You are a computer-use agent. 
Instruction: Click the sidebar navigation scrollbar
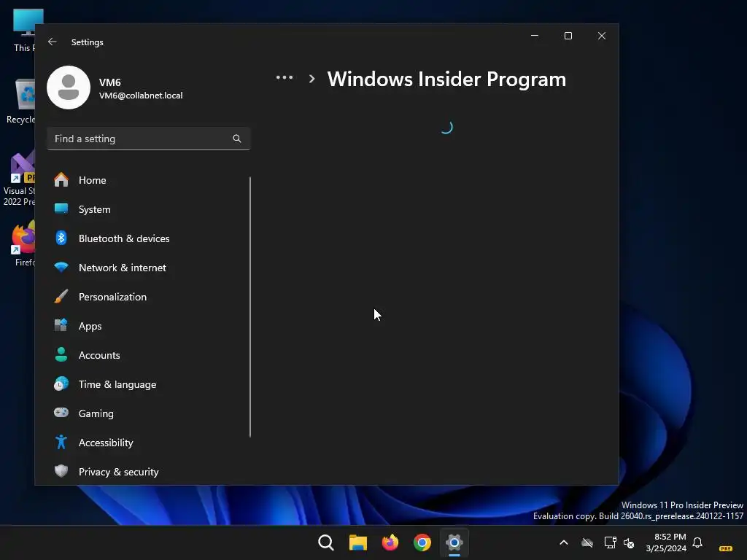click(x=250, y=307)
